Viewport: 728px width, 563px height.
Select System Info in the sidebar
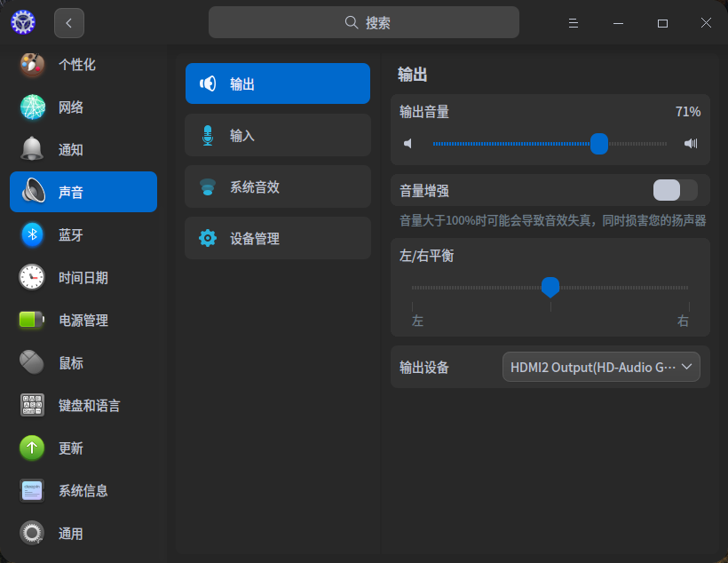point(83,490)
